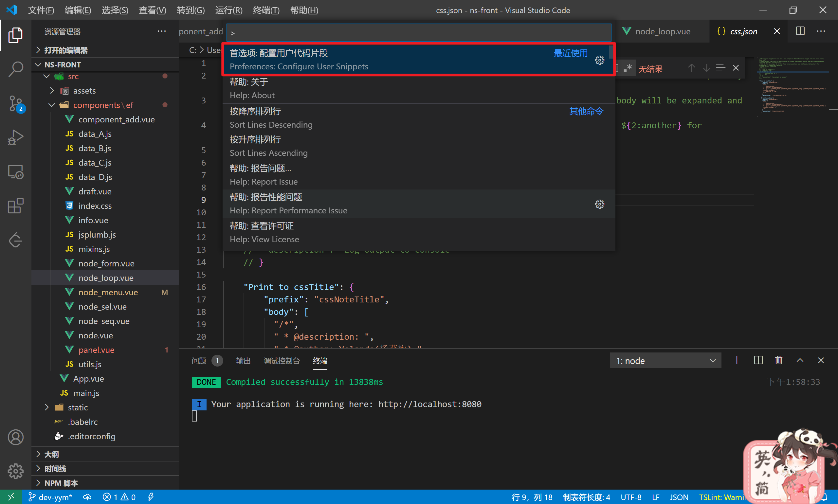Open Remote Explorer view icon
Screen dimensions: 838x504
16,172
